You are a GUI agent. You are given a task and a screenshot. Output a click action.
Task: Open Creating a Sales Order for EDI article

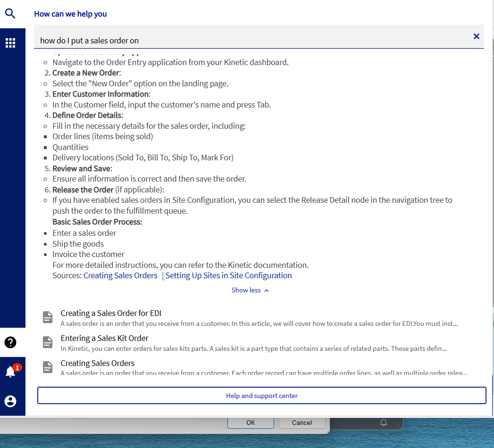111,313
